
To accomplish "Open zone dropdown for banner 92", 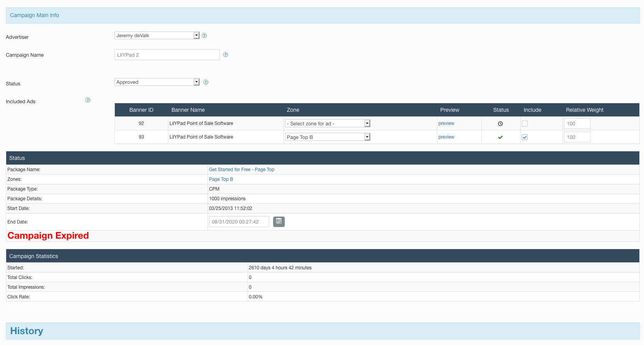I will click(x=327, y=123).
